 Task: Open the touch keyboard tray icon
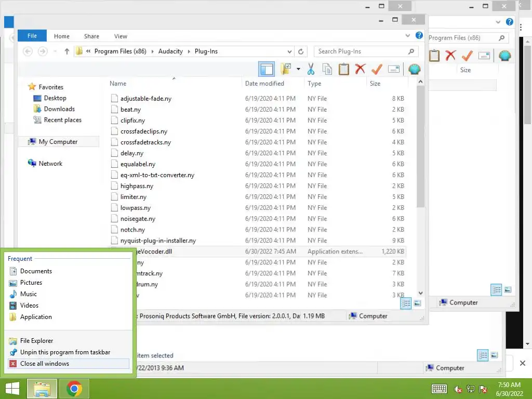pos(439,389)
